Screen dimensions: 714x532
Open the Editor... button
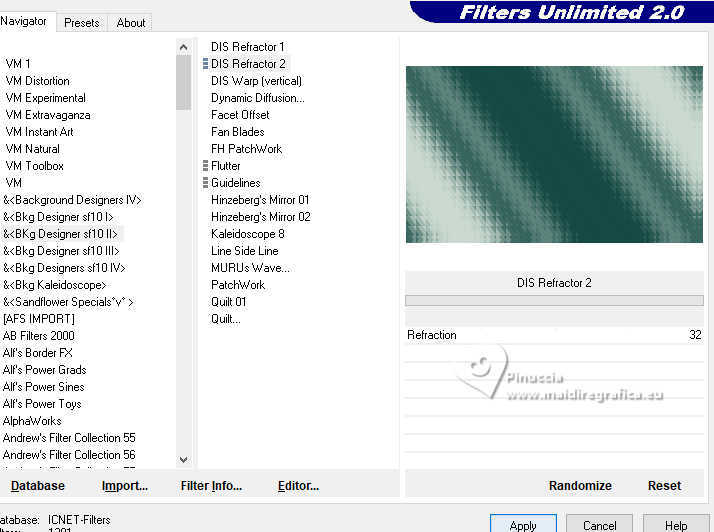point(298,486)
